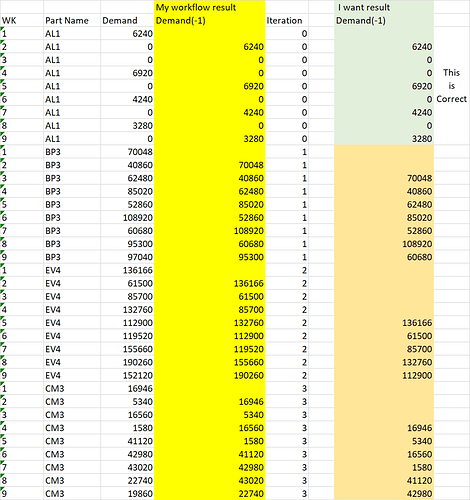Click the first BP3 part name cell
Image resolution: width=470 pixels, height=500 pixels.
[x=72, y=152]
